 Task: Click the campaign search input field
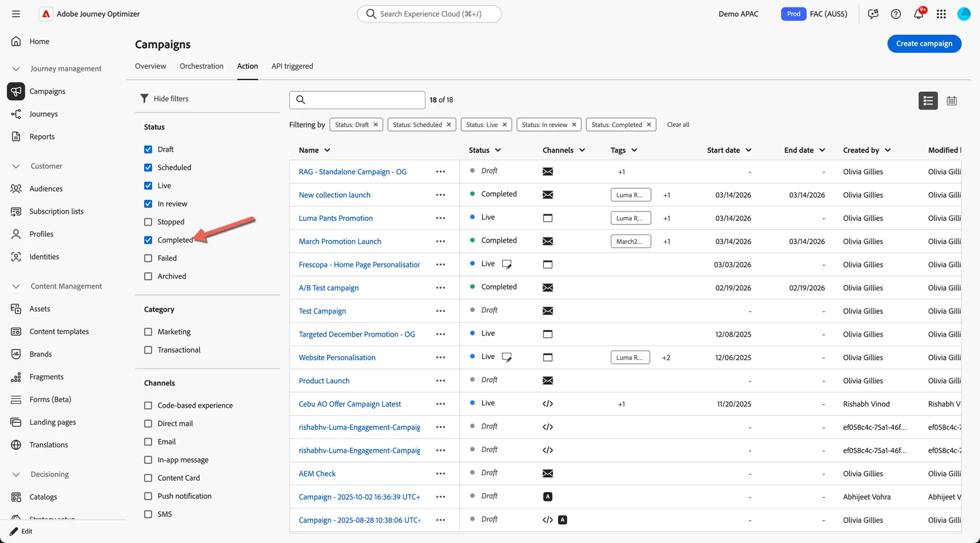click(357, 100)
